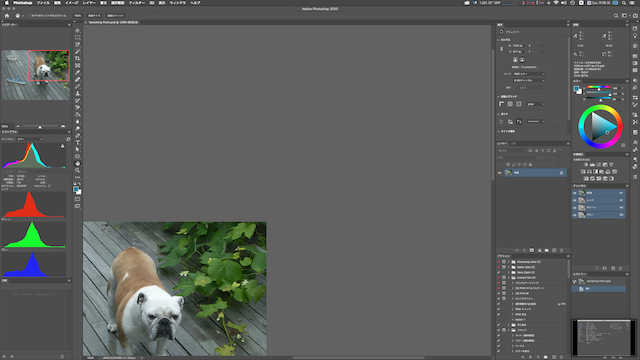
Task: Toggle visibility of ブルー channel
Action: tap(575, 215)
